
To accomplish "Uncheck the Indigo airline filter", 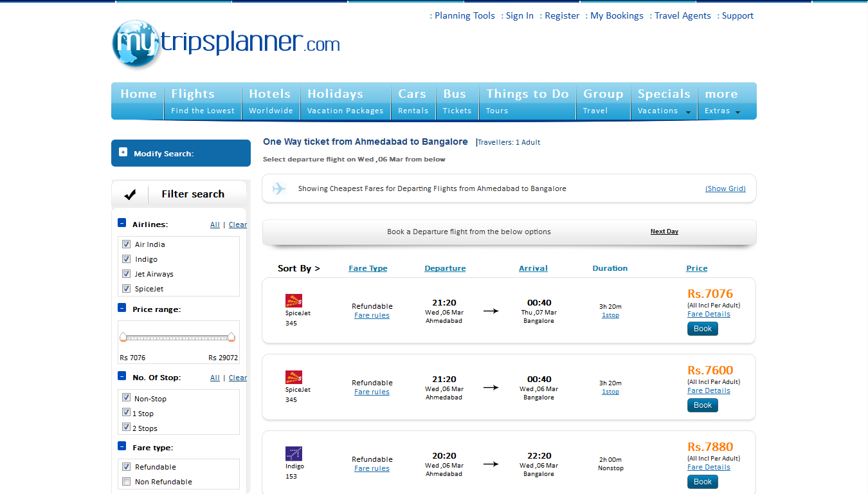I will click(126, 259).
